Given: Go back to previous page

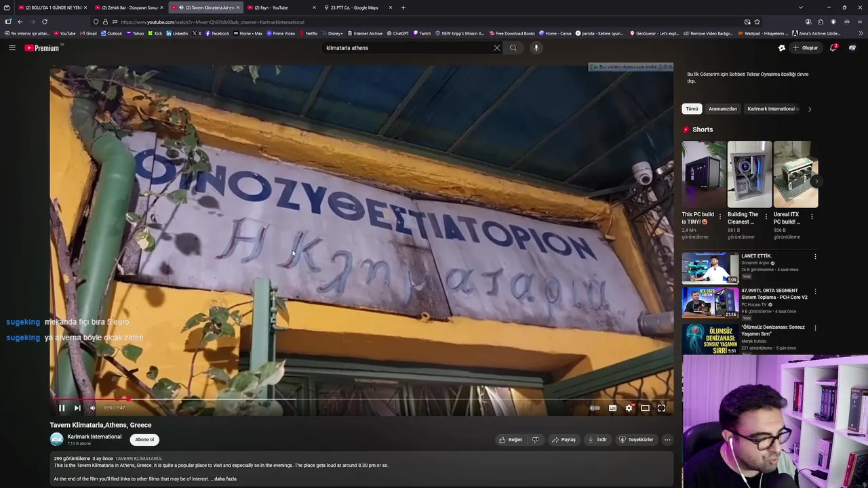Looking at the screenshot, I should [x=20, y=22].
